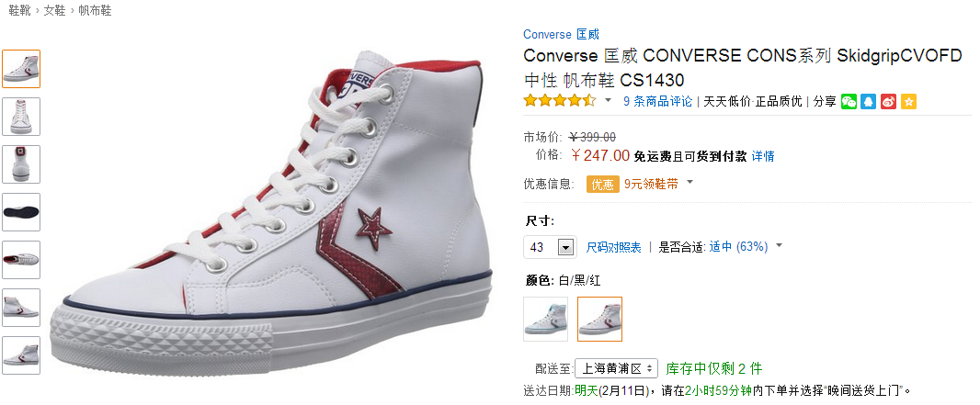Click the 详情 shipping details link
Viewport: 980px width, 405px height.
tap(762, 156)
